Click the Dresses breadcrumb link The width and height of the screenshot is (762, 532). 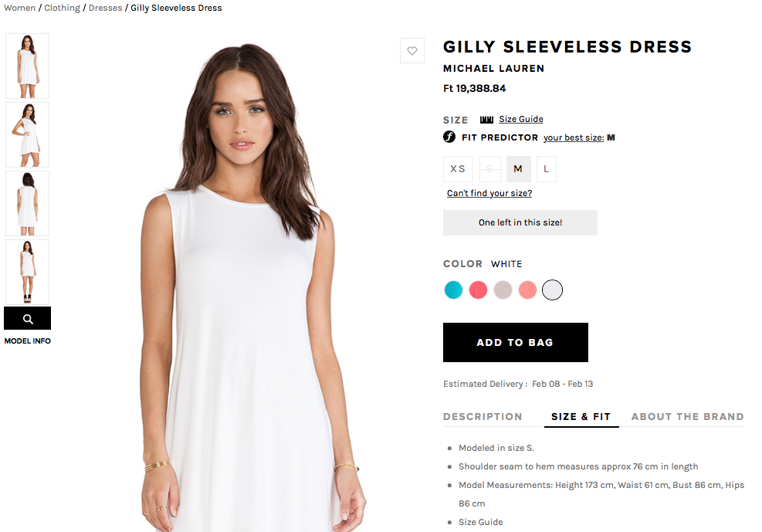click(106, 8)
